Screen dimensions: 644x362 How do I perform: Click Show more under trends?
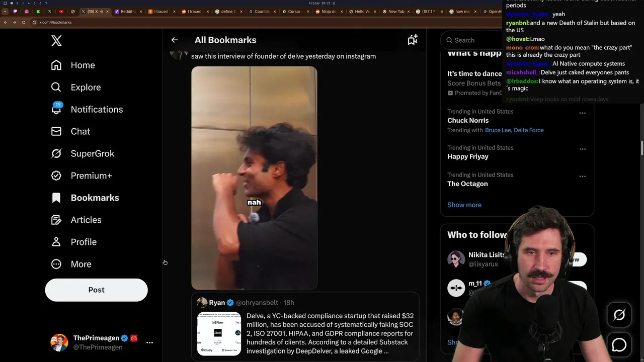click(464, 205)
